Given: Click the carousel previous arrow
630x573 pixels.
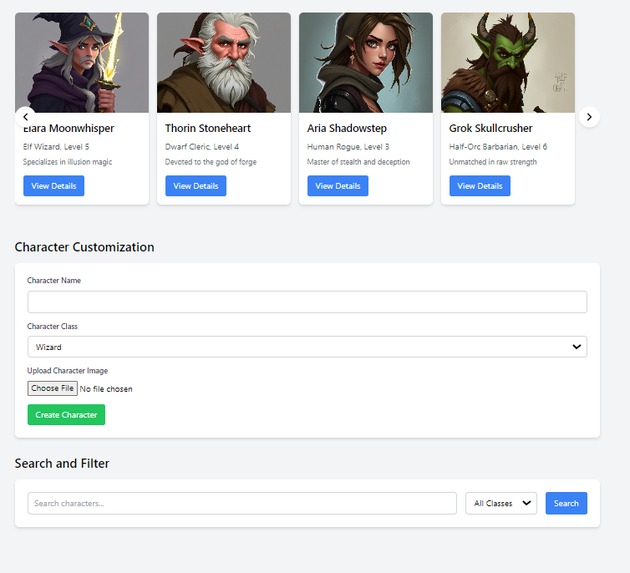Looking at the screenshot, I should (26, 117).
